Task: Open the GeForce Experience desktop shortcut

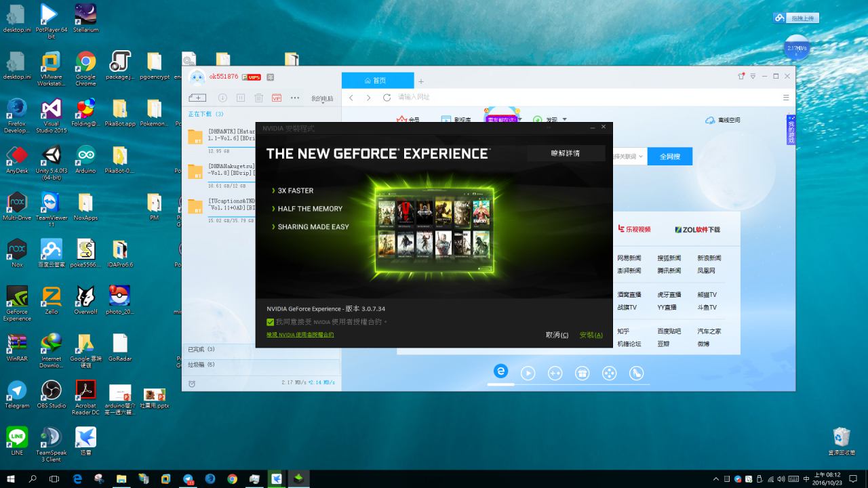Action: pos(17,304)
